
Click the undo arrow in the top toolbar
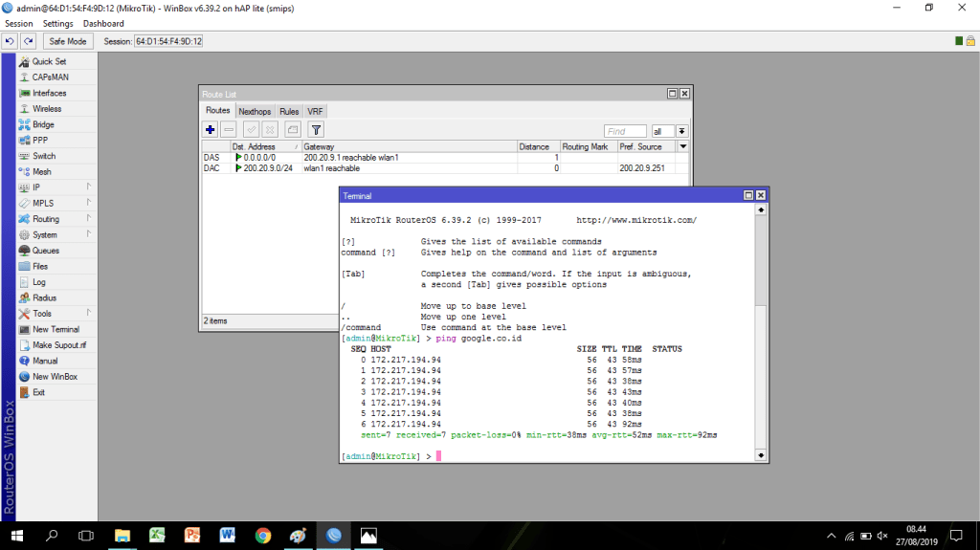tap(10, 41)
